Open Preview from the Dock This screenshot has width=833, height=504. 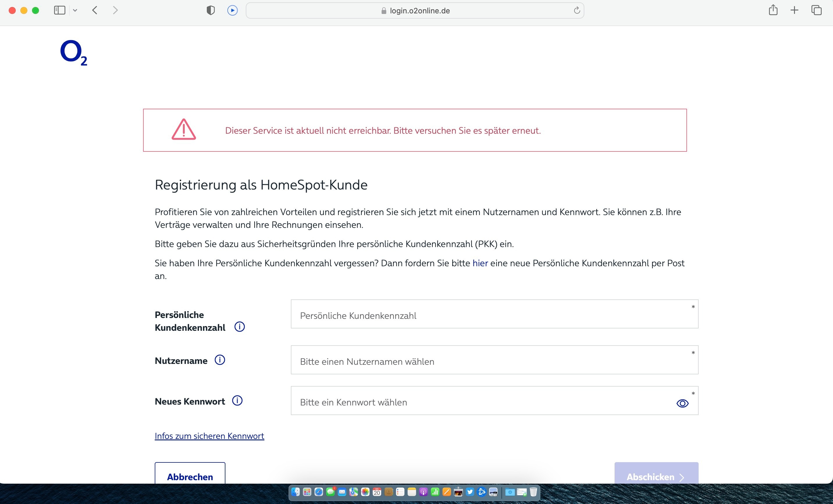tap(494, 492)
